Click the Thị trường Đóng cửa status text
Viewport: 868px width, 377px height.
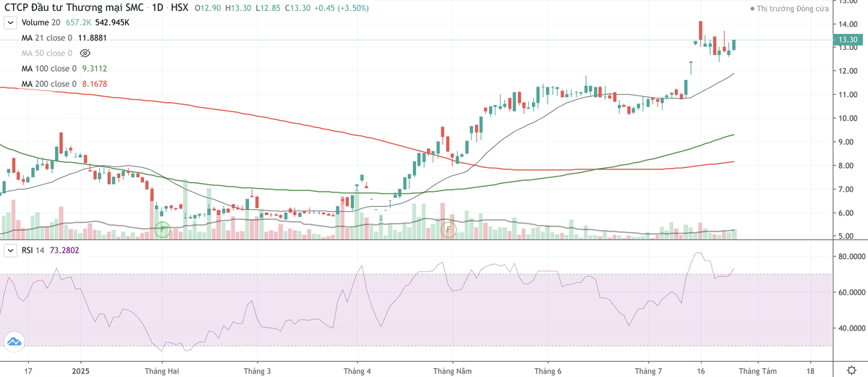click(793, 9)
